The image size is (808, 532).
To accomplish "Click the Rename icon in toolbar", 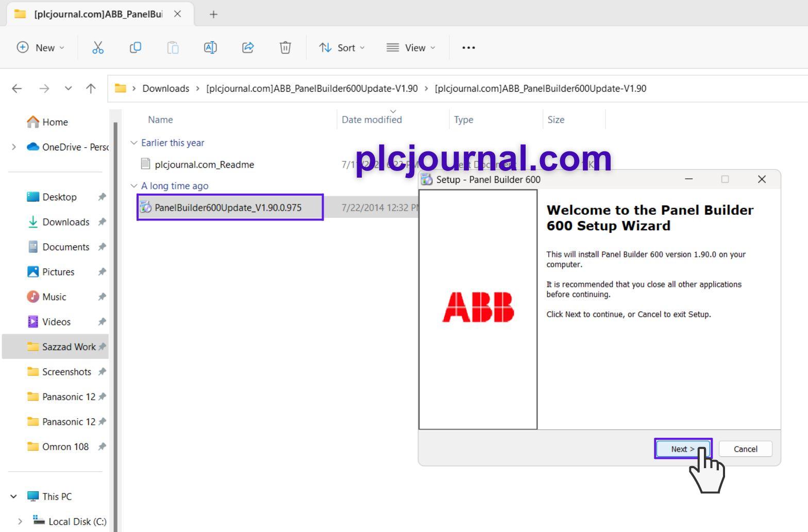I will pyautogui.click(x=210, y=47).
